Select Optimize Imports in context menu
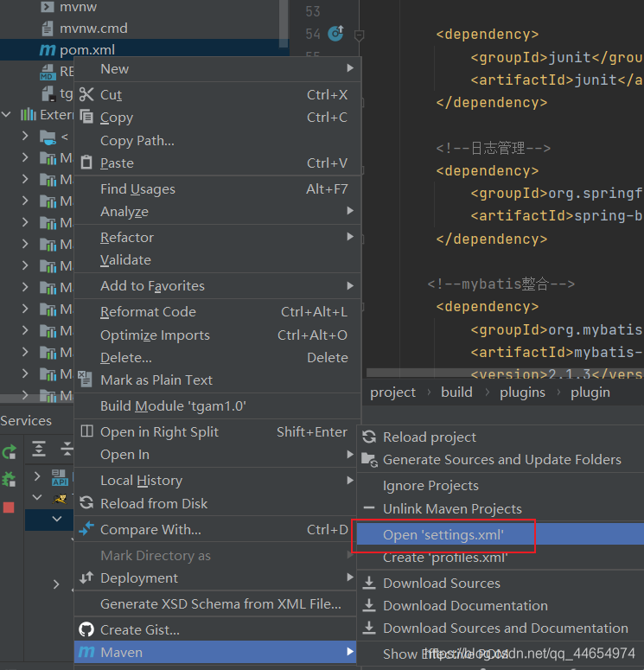Screen dimensions: 644x670 coord(155,335)
